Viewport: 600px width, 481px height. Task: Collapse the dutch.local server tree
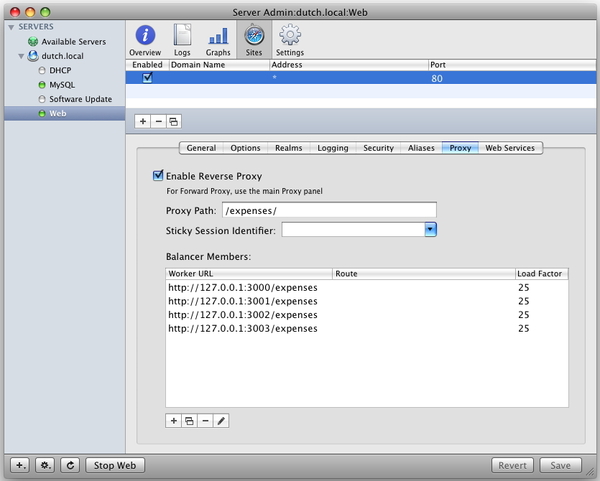point(21,56)
